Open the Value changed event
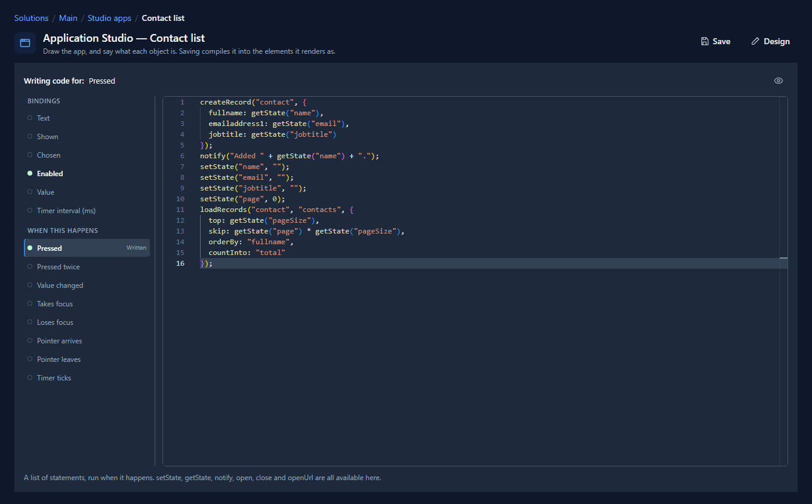812x504 pixels. click(87, 285)
